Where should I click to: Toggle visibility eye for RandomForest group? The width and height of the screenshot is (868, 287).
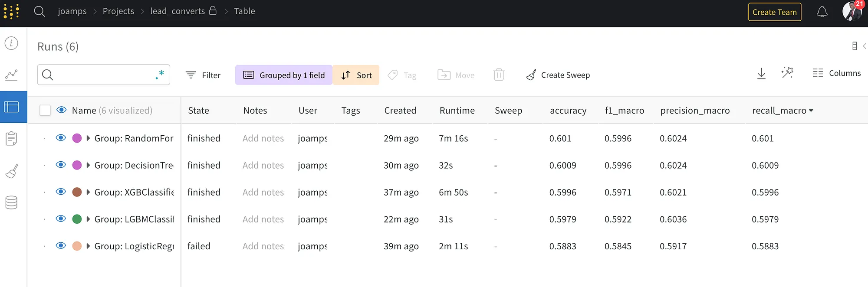[61, 138]
